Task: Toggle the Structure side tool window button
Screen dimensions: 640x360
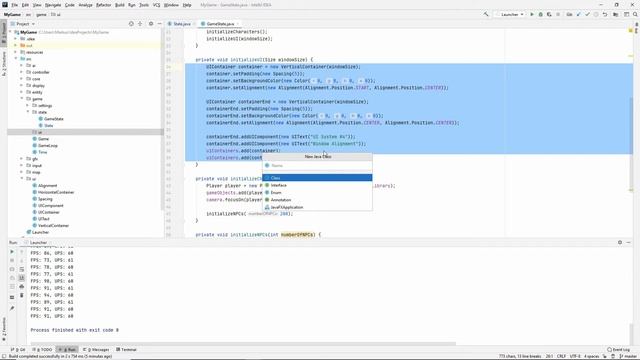Action: [x=4, y=63]
